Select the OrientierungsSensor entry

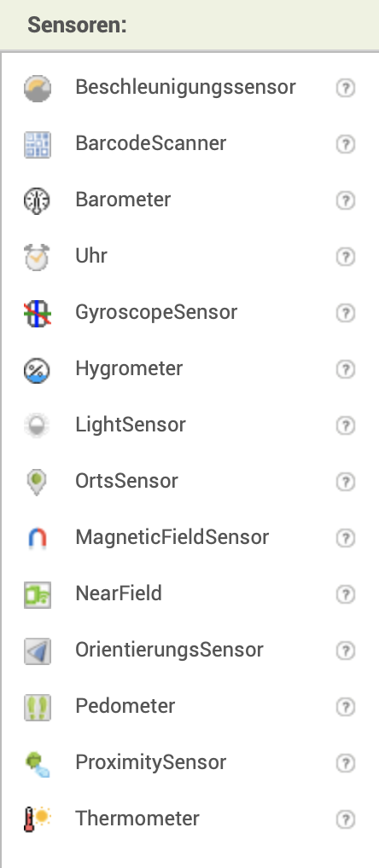(x=189, y=650)
